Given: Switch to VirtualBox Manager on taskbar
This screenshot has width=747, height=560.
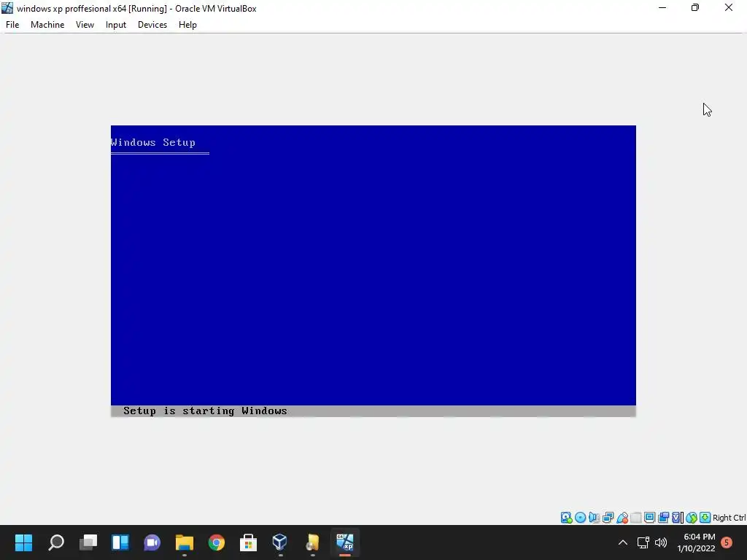Looking at the screenshot, I should 280,542.
